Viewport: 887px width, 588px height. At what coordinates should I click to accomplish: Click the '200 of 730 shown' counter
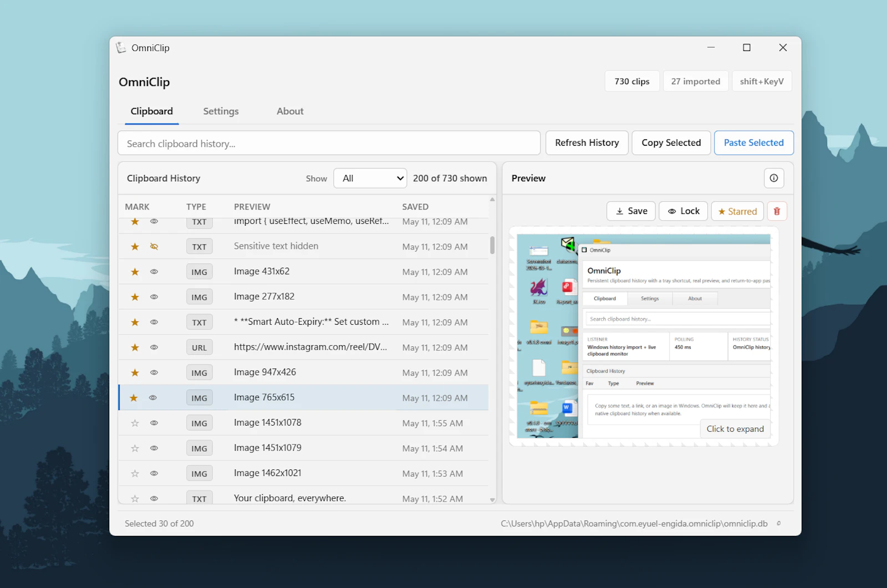point(450,178)
